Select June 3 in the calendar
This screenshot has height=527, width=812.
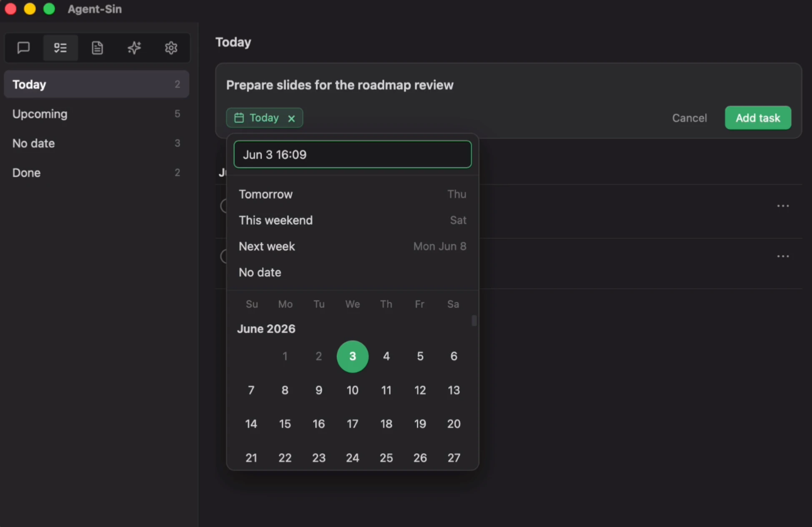point(353,356)
